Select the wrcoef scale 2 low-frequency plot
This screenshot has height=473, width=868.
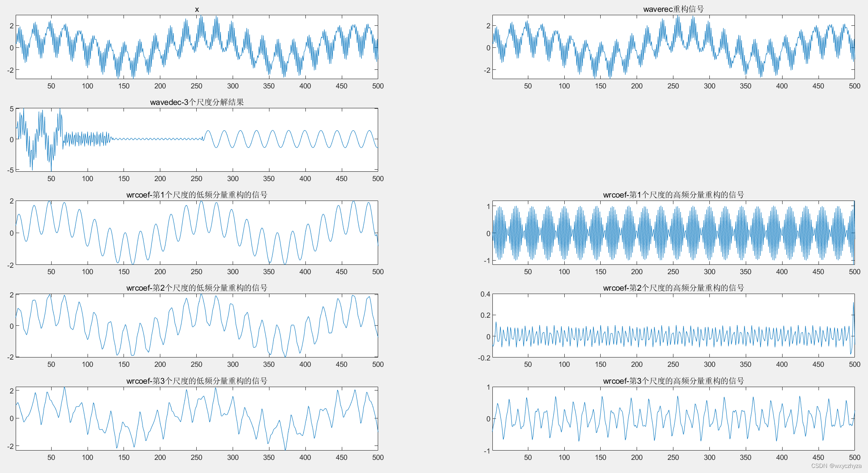197,326
